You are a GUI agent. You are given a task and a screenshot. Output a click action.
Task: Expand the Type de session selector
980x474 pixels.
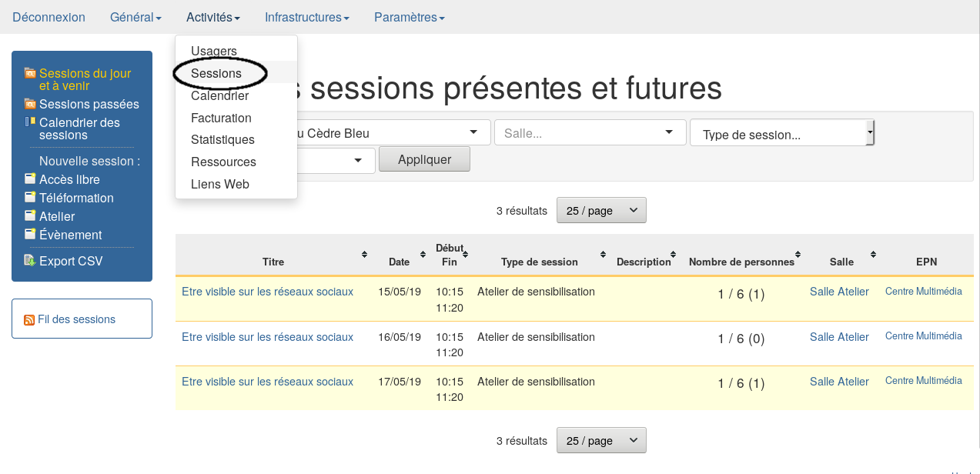(x=782, y=133)
